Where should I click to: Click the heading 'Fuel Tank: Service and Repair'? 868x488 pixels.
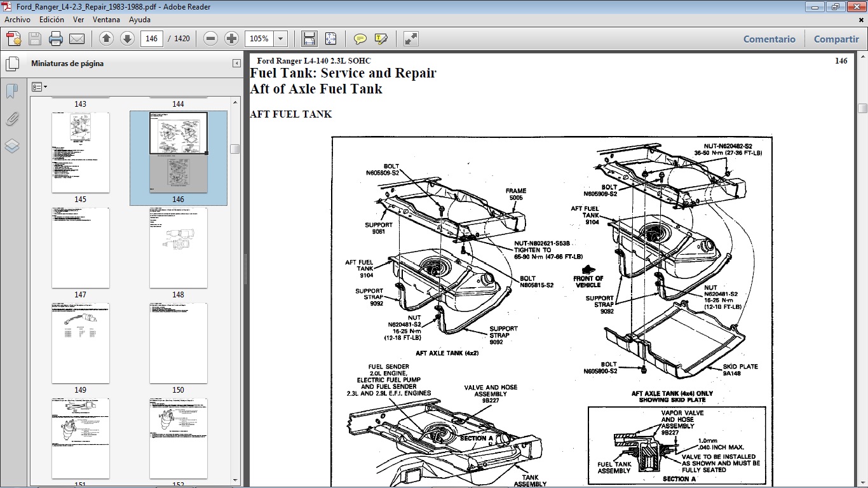[343, 73]
